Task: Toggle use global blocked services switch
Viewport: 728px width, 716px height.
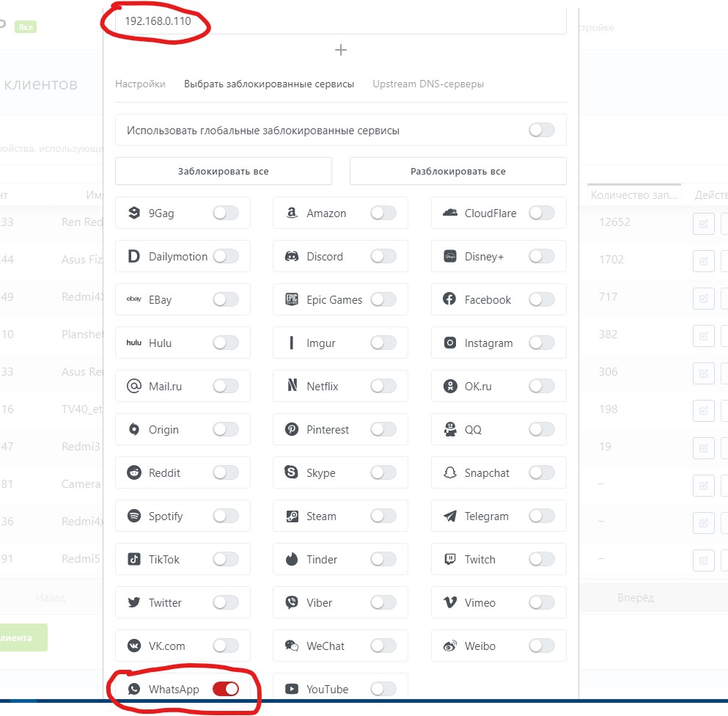Action: pyautogui.click(x=542, y=130)
